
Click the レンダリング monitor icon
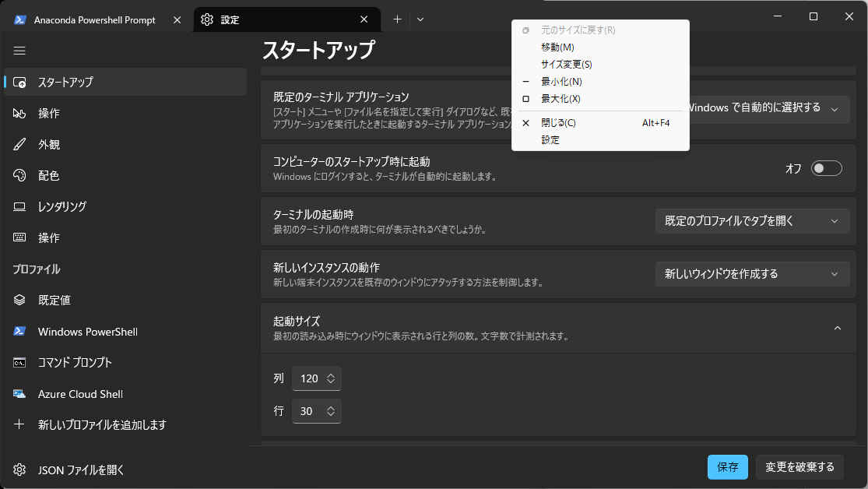pos(20,206)
